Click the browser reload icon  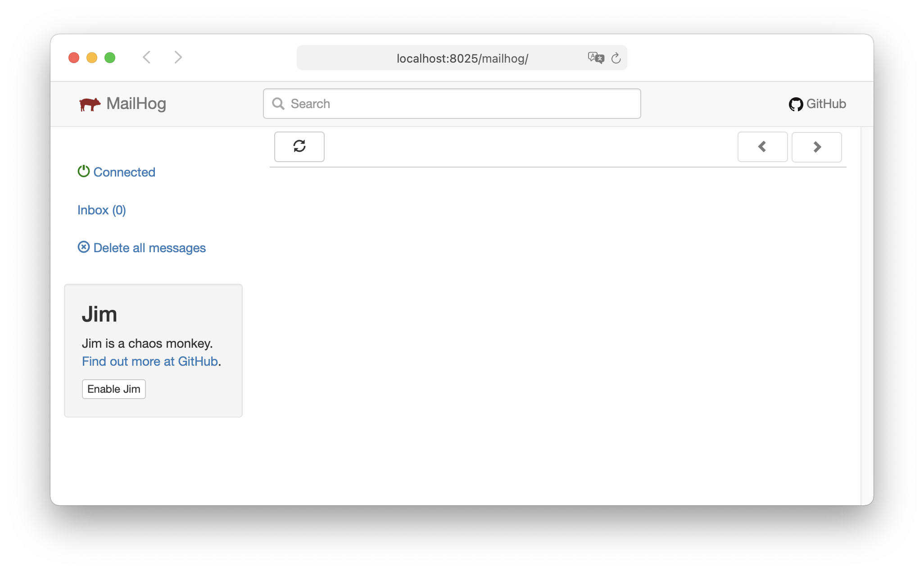(x=616, y=58)
